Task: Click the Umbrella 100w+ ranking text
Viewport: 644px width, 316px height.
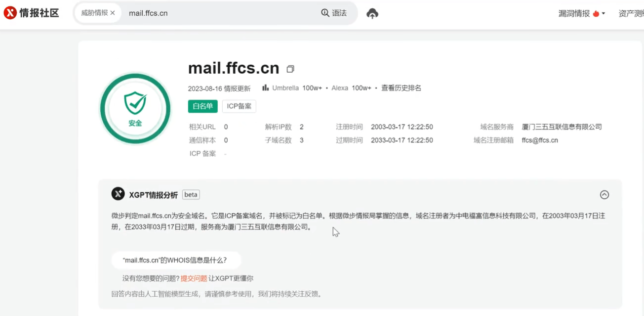Action: (297, 88)
